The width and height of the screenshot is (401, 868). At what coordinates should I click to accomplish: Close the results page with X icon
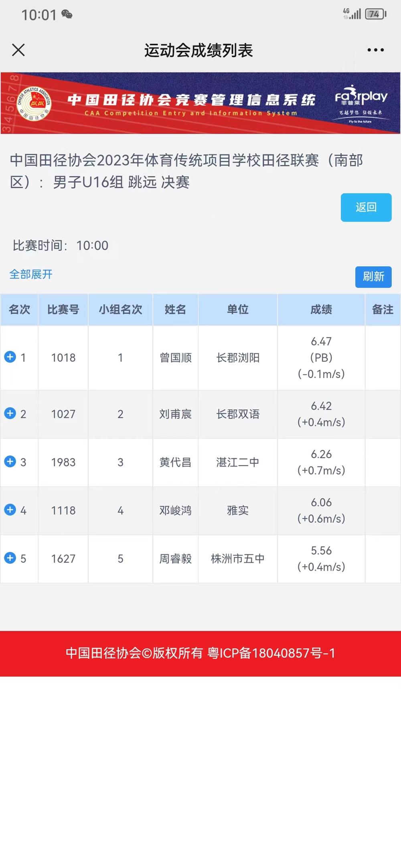(x=18, y=50)
